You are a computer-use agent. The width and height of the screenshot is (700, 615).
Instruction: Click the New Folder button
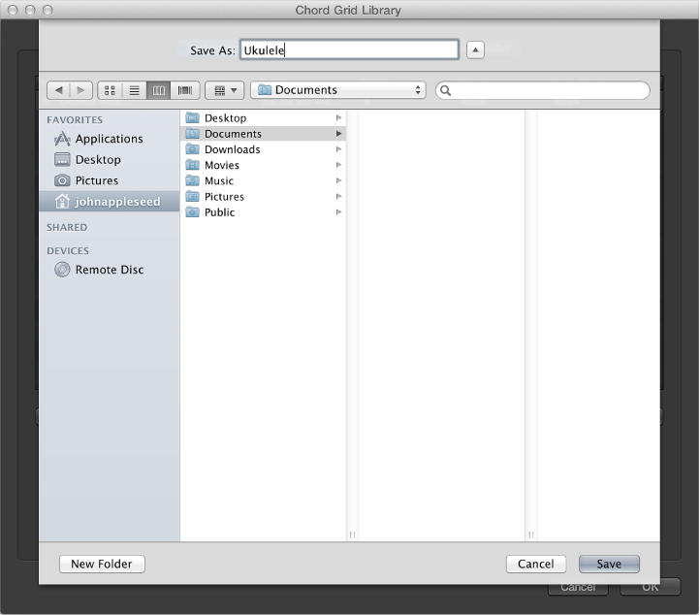102,565
